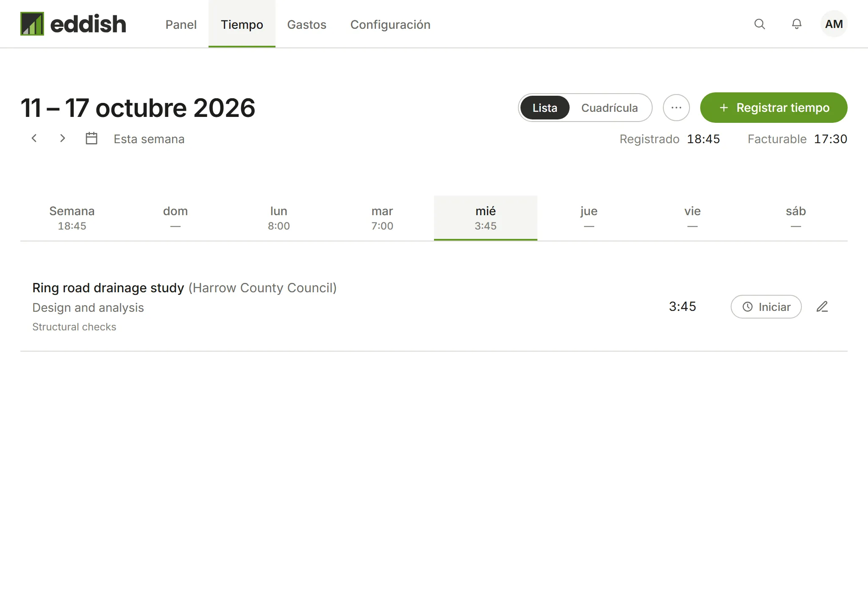This screenshot has height=593, width=868.
Task: Select the vie day tab
Action: click(x=693, y=218)
